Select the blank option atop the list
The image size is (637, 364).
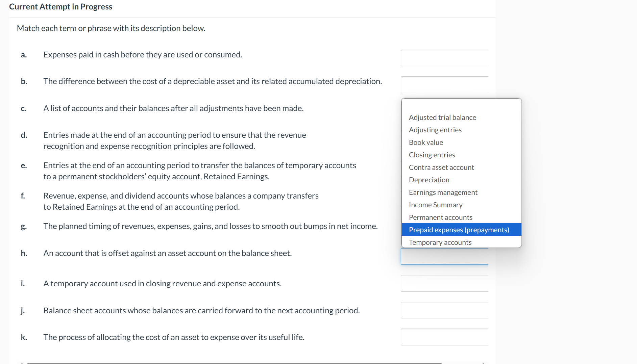tap(461, 105)
